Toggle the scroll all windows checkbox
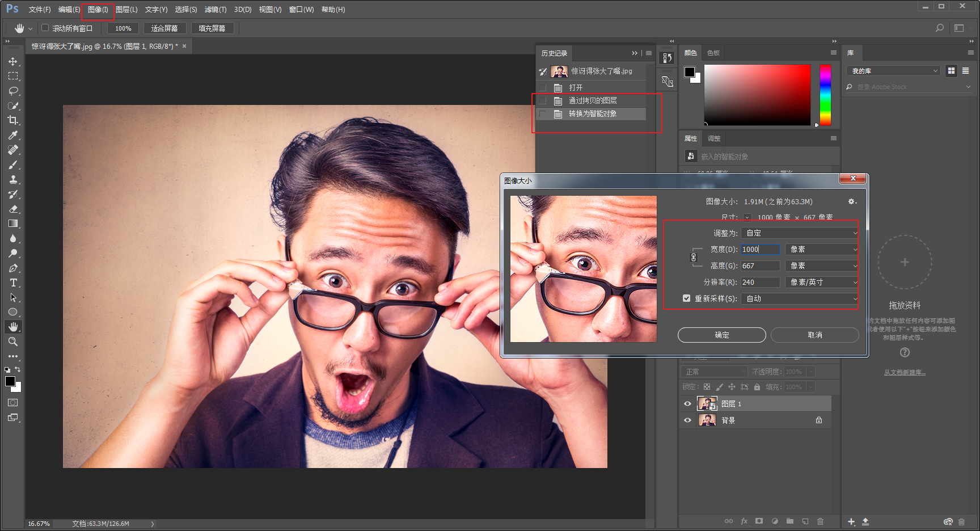 pyautogui.click(x=45, y=28)
